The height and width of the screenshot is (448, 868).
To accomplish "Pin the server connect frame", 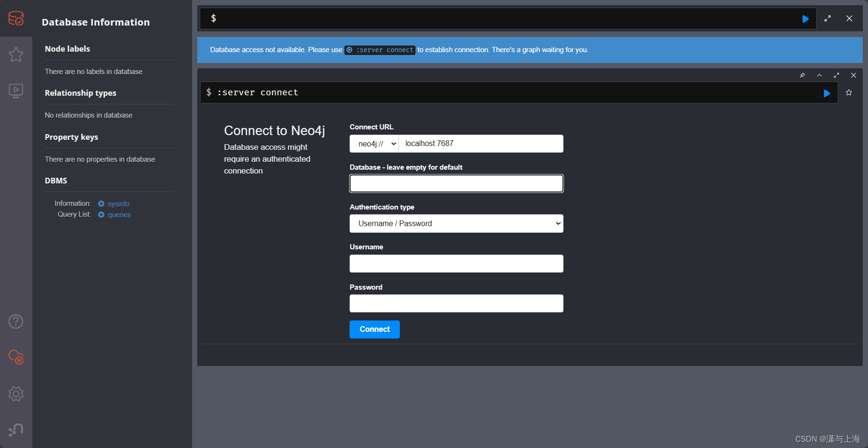I will 803,75.
